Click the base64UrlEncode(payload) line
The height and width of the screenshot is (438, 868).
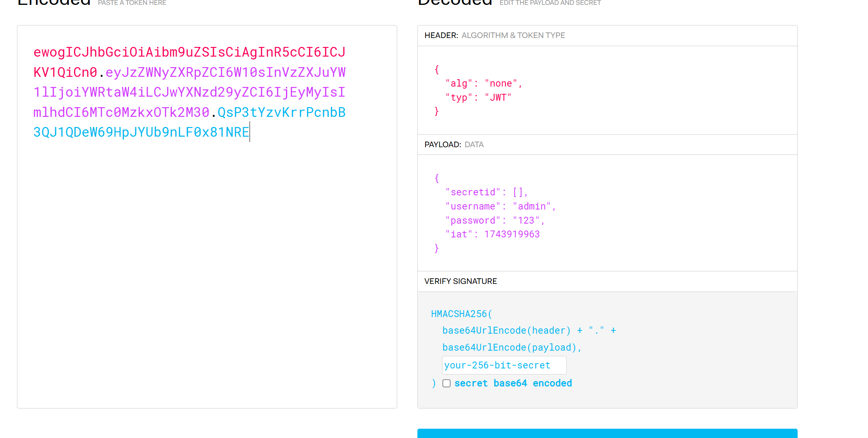[511, 348]
